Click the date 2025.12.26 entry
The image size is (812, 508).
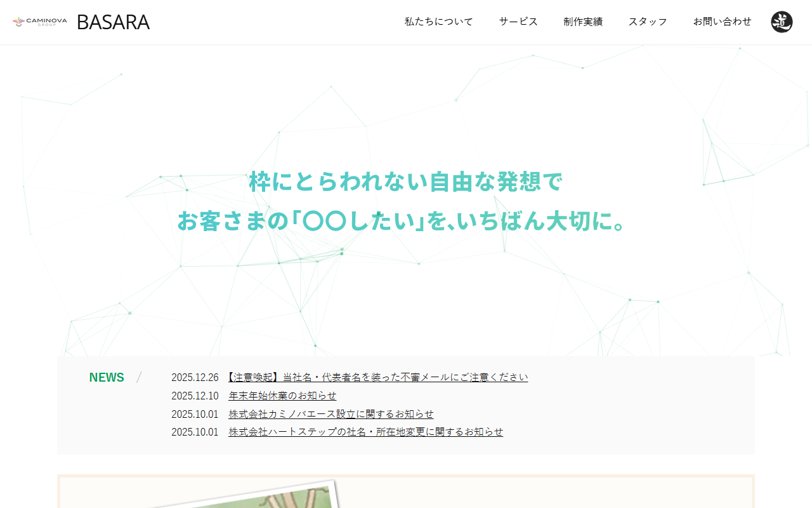point(193,377)
